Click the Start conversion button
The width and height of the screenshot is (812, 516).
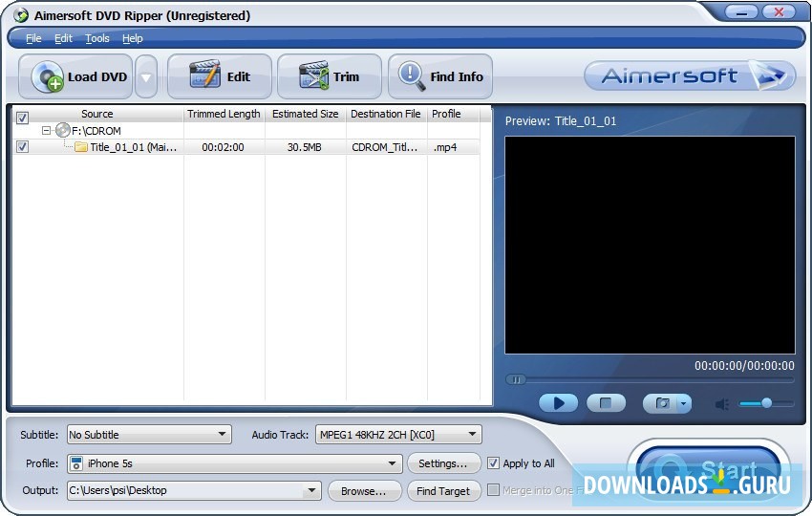click(708, 469)
